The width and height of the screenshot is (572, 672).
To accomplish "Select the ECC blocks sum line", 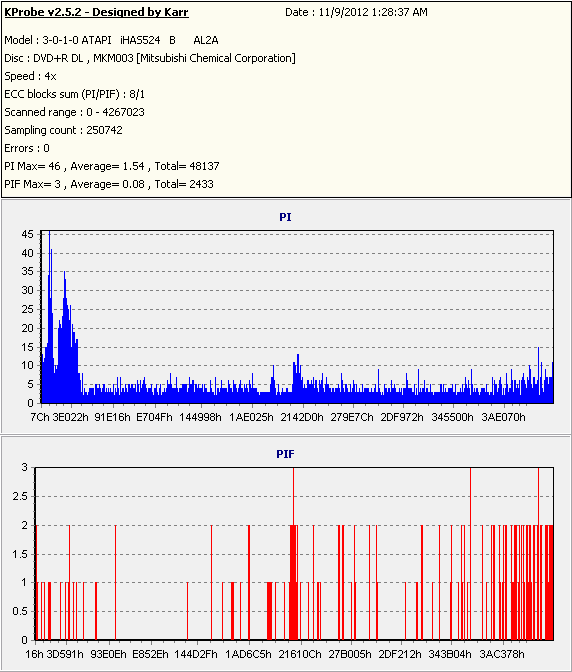I will click(75, 94).
